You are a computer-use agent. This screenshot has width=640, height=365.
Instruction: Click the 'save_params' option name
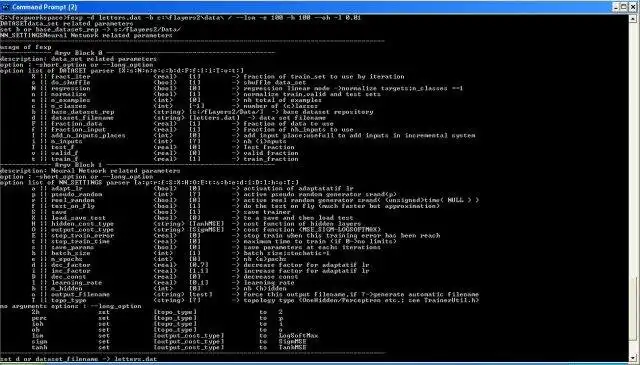tap(73, 247)
